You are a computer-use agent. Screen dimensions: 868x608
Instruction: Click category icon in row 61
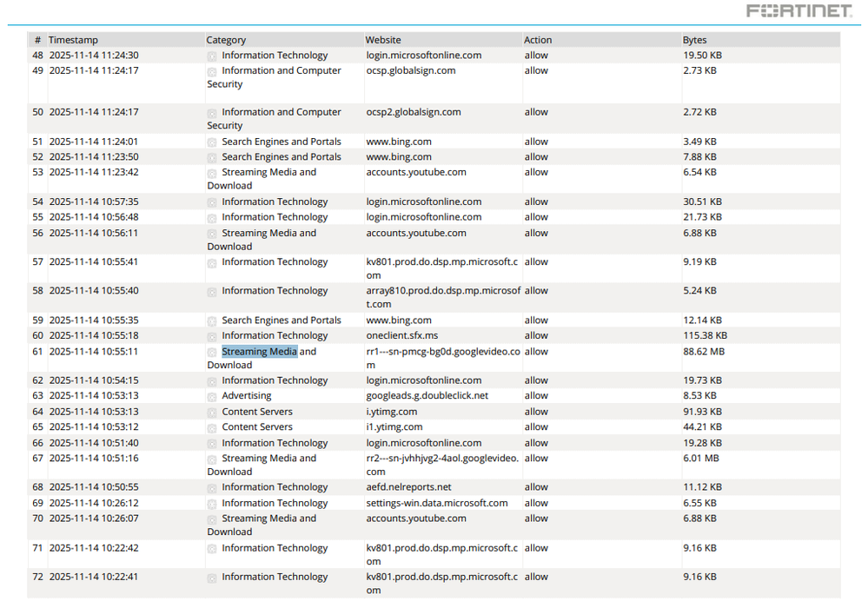212,353
